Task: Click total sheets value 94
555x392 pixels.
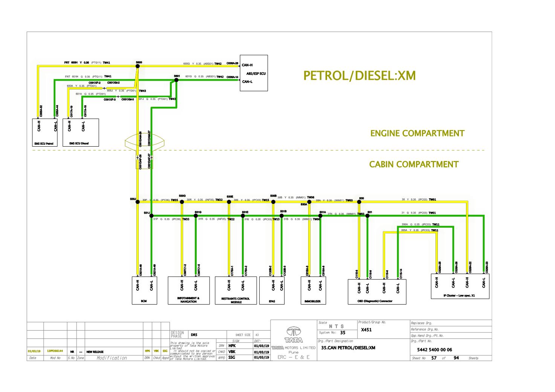Action: click(456, 358)
